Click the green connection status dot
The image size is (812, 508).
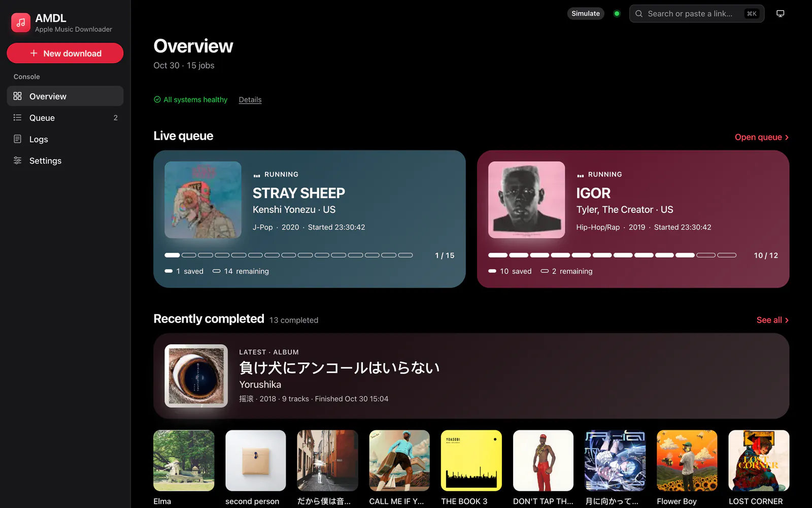coord(617,14)
